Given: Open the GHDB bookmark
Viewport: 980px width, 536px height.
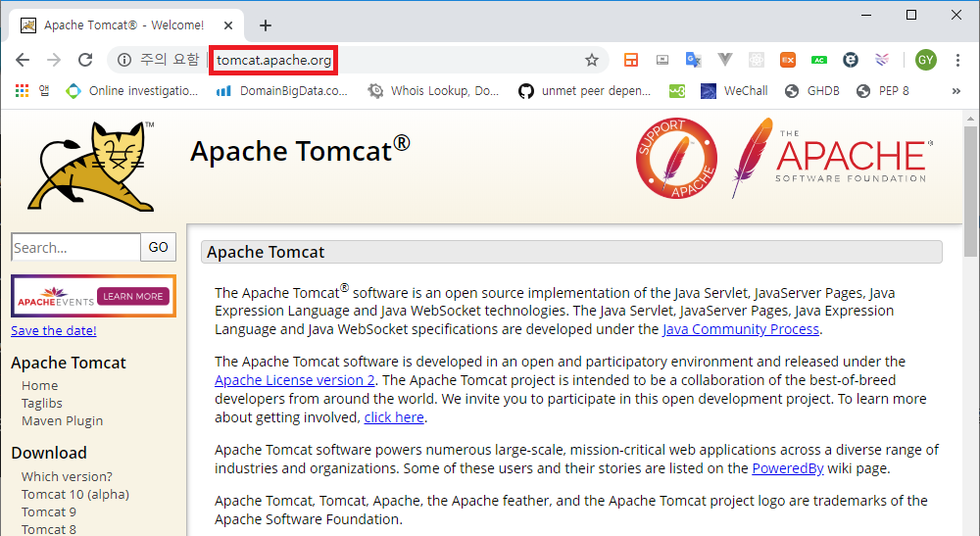Looking at the screenshot, I should coord(812,91).
